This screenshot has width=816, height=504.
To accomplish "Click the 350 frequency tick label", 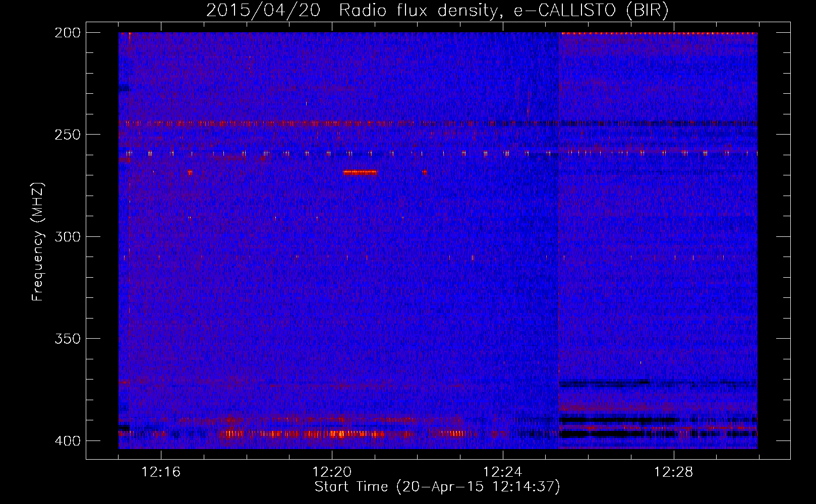I will click(67, 339).
